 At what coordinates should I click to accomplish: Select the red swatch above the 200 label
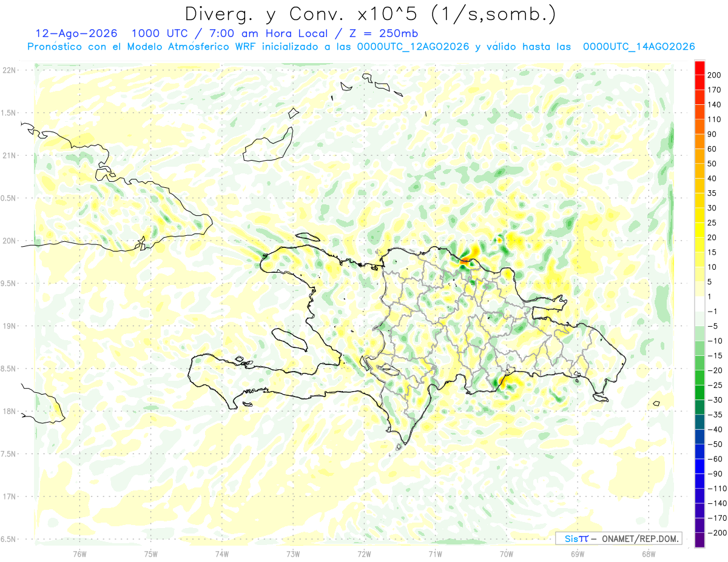pyautogui.click(x=699, y=68)
